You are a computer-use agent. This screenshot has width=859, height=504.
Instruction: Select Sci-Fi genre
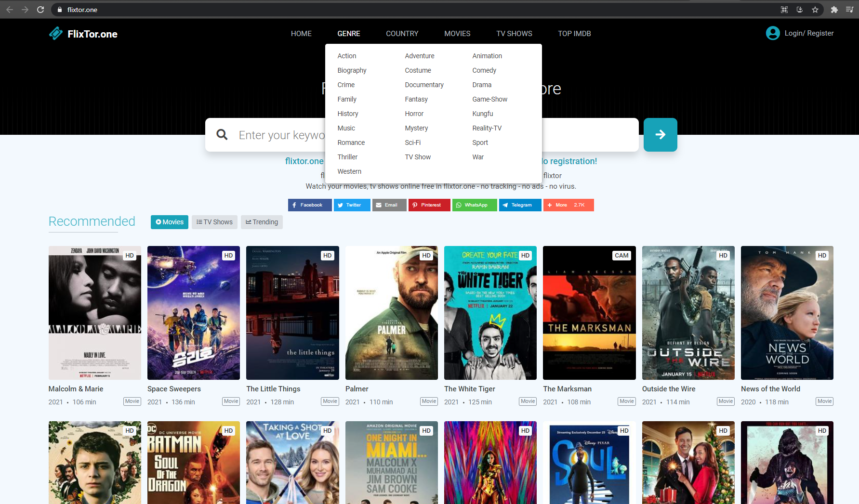click(x=413, y=142)
